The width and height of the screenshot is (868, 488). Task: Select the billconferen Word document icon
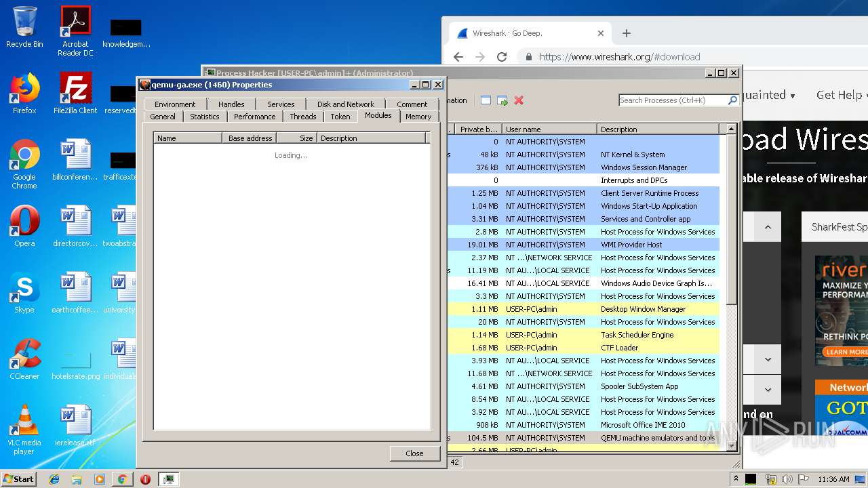point(75,160)
